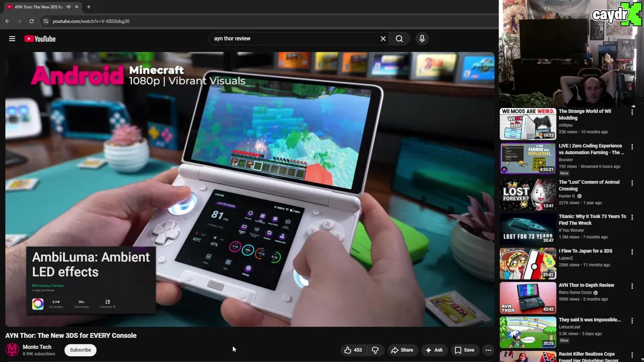Focus the browser URL address field
This screenshot has height=362, width=644.
pos(267,21)
